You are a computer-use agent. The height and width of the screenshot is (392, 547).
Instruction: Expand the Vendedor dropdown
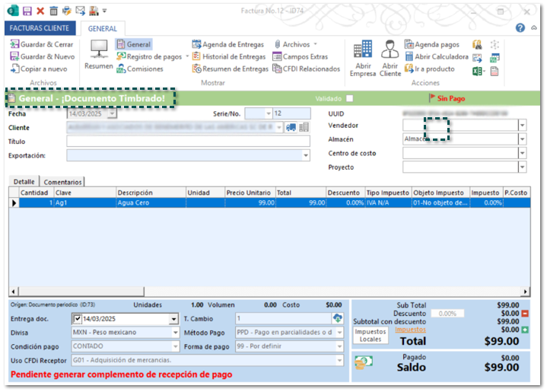tap(522, 126)
